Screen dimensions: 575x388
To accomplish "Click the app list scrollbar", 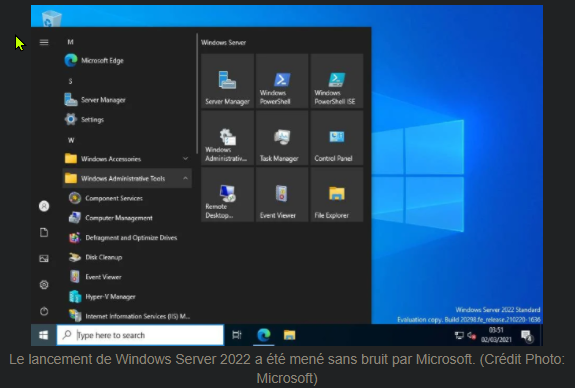I will pos(197,94).
